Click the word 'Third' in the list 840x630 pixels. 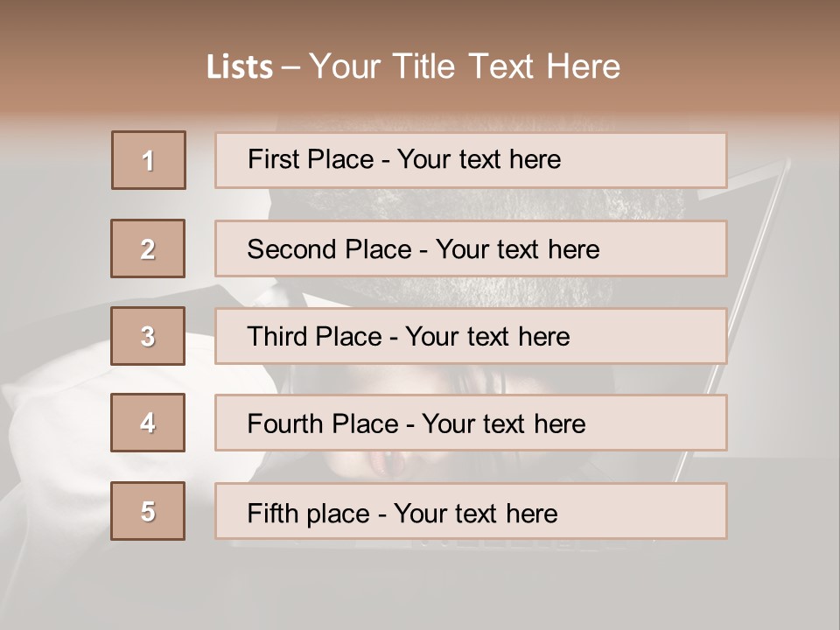pos(279,337)
